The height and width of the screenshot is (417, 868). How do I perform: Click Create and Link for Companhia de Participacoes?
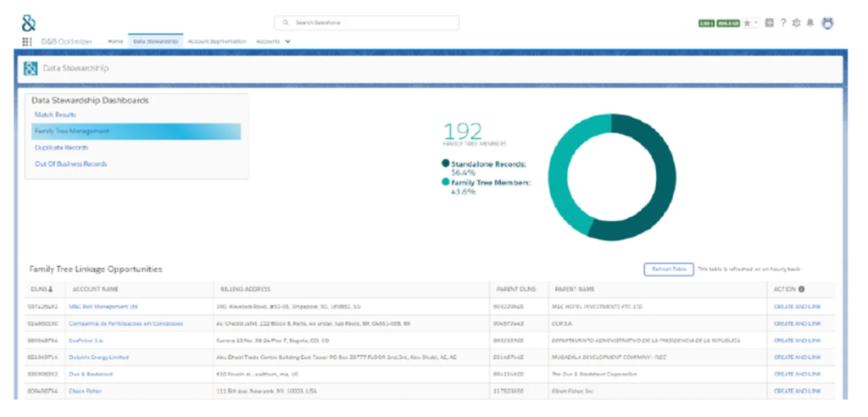tap(797, 324)
